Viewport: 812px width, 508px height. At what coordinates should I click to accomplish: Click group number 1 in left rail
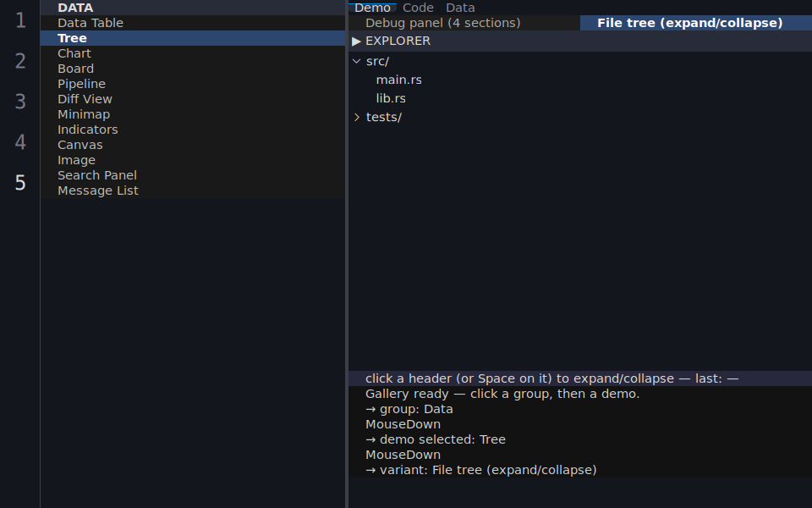pos(20,20)
